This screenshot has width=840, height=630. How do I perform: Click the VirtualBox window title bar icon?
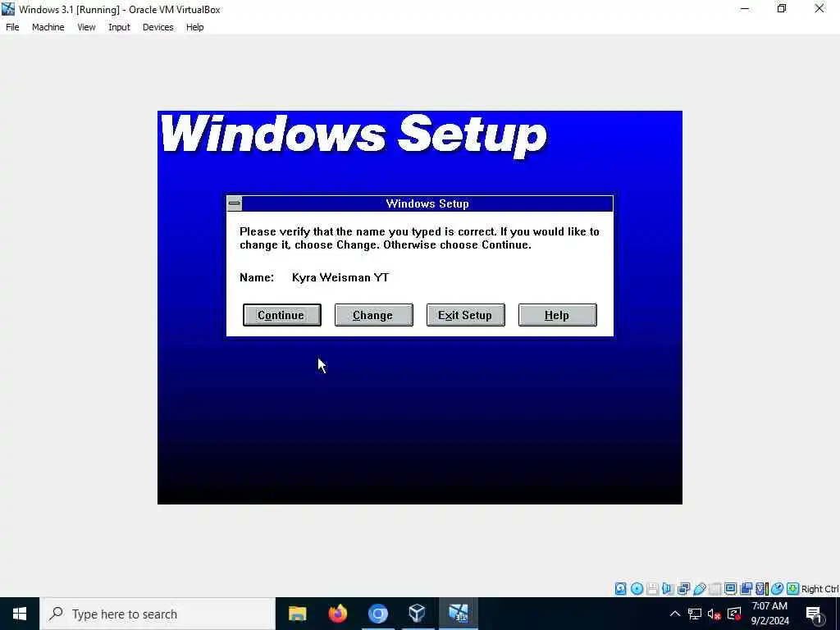pyautogui.click(x=8, y=9)
